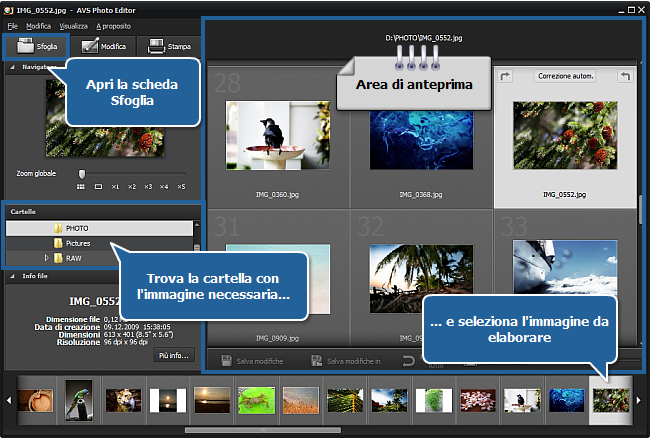Rotate selected image left with arrow icon
The width and height of the screenshot is (650, 438).
coord(625,76)
